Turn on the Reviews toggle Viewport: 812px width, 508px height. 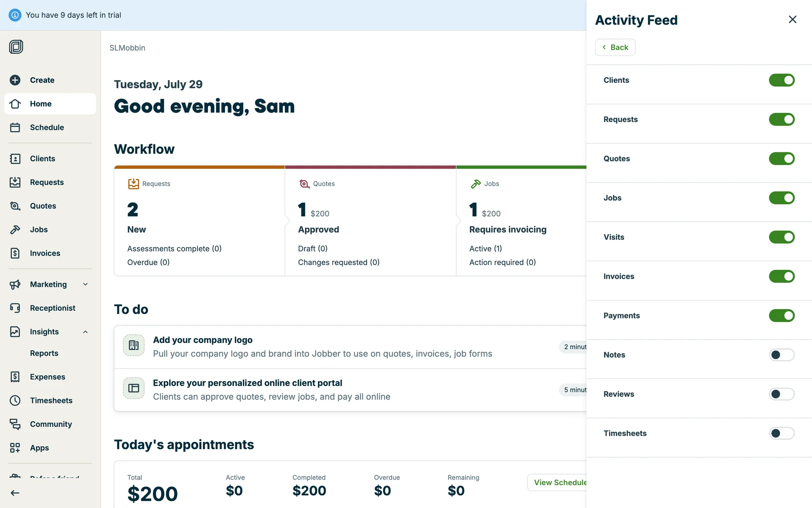click(x=781, y=394)
